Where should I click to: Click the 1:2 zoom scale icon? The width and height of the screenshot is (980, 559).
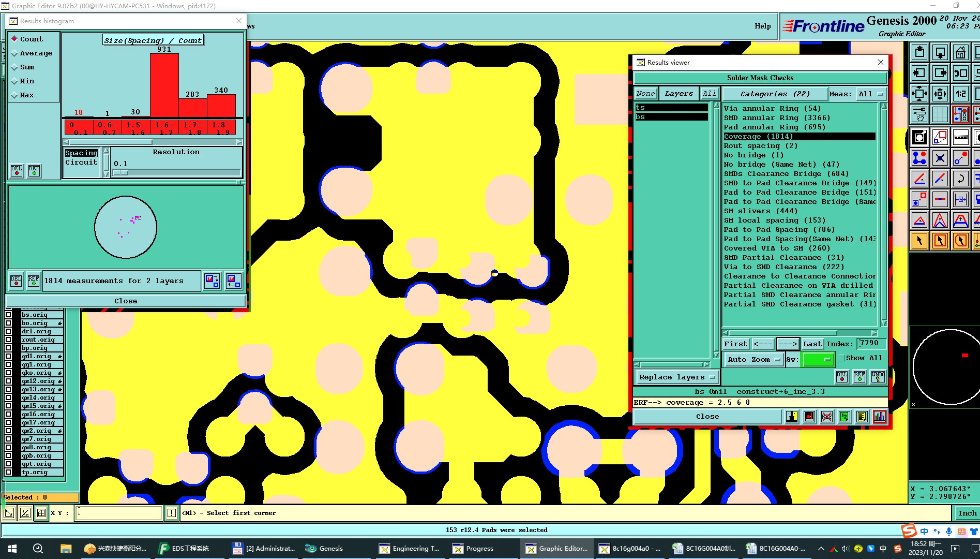[960, 94]
